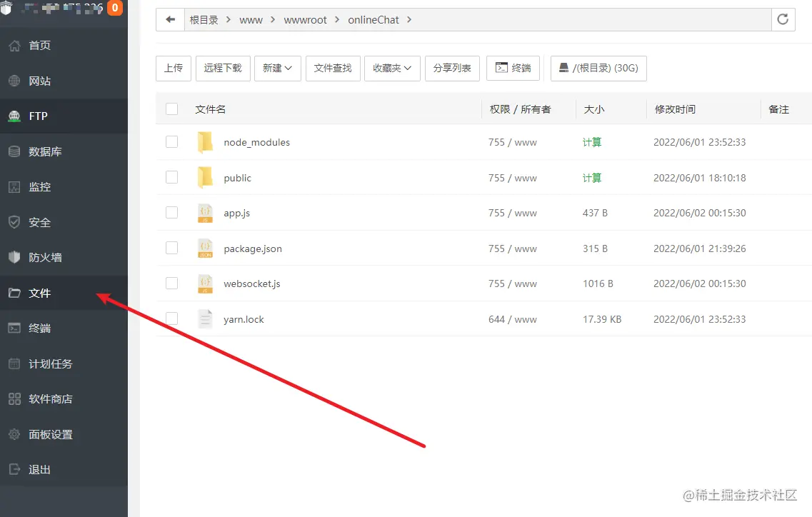Image resolution: width=812 pixels, height=517 pixels.
Task: Click 计算 size link for public
Action: point(592,178)
